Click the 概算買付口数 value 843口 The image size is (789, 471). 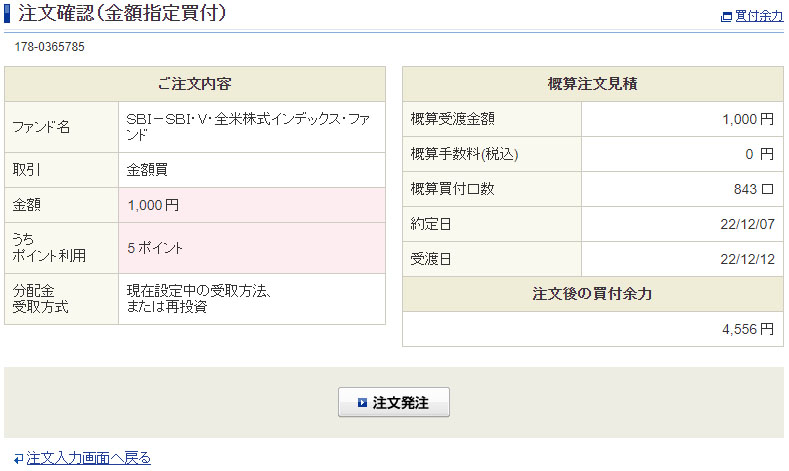tap(753, 189)
